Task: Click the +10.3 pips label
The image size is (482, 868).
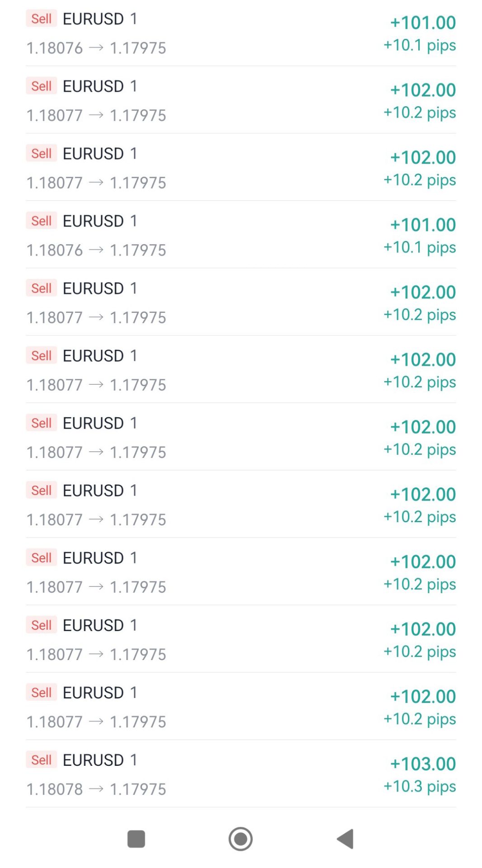Action: tap(420, 786)
